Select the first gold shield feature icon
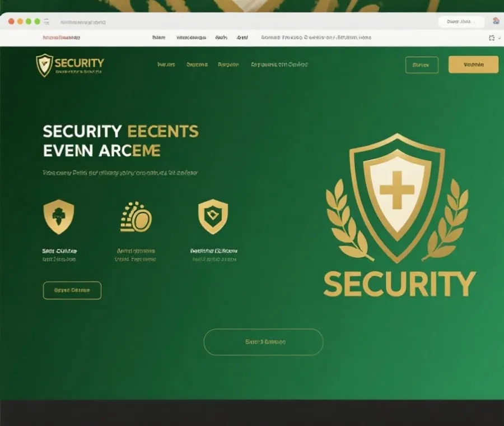Image resolution: width=504 pixels, height=426 pixels. coord(58,216)
